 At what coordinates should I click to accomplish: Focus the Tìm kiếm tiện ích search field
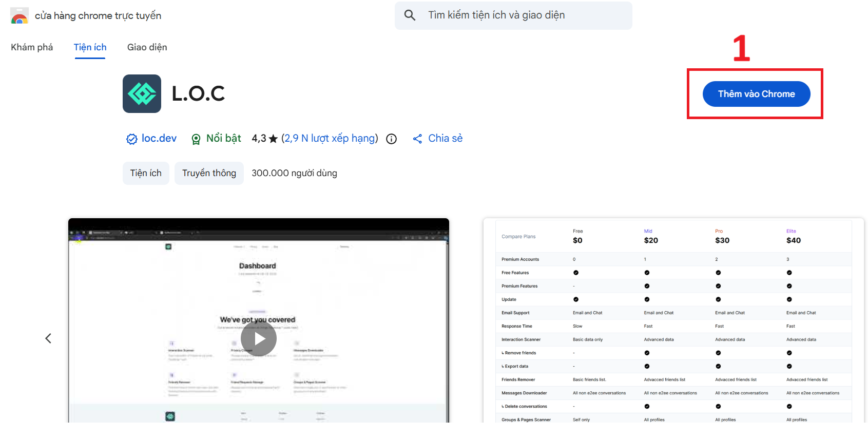point(513,15)
